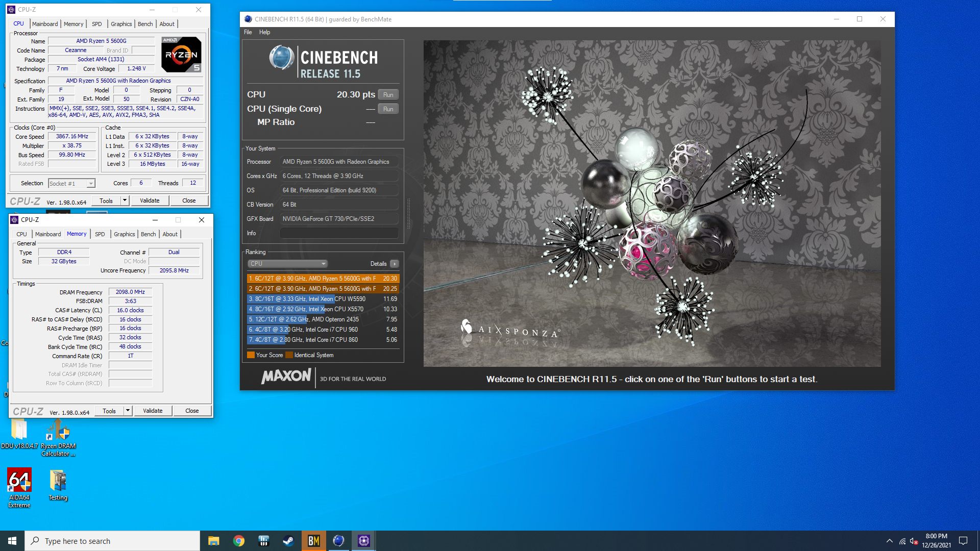
Task: Select the Ryzen DRAM Calculator desktop shortcut
Action: click(58, 438)
